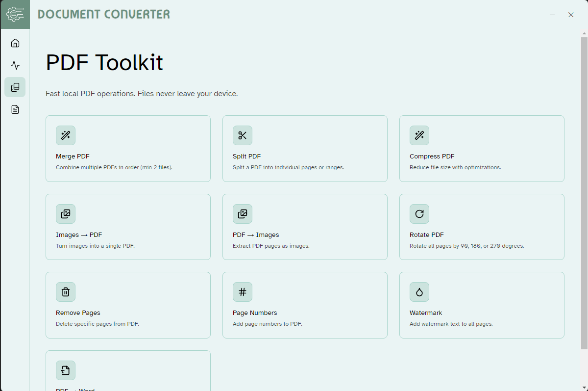Select the PDF Toolkit library sidebar icon

point(15,87)
